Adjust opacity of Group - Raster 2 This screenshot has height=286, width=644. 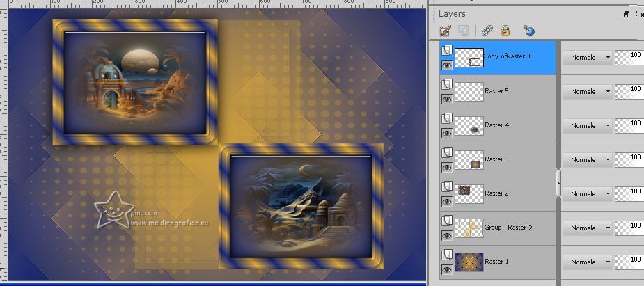629,228
